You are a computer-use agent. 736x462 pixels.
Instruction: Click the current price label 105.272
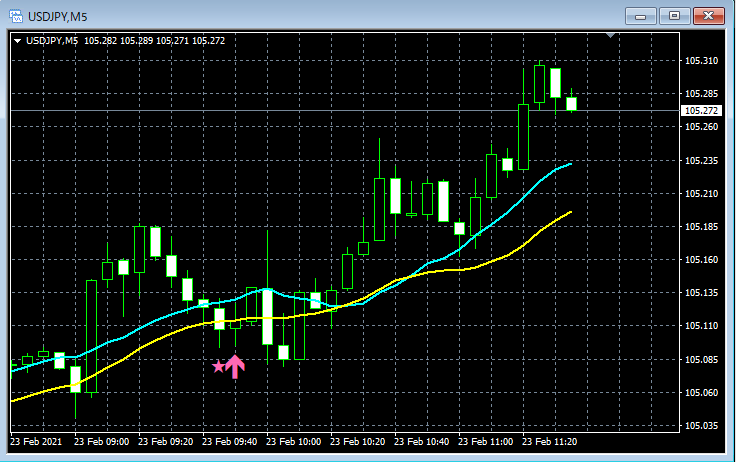coord(701,111)
